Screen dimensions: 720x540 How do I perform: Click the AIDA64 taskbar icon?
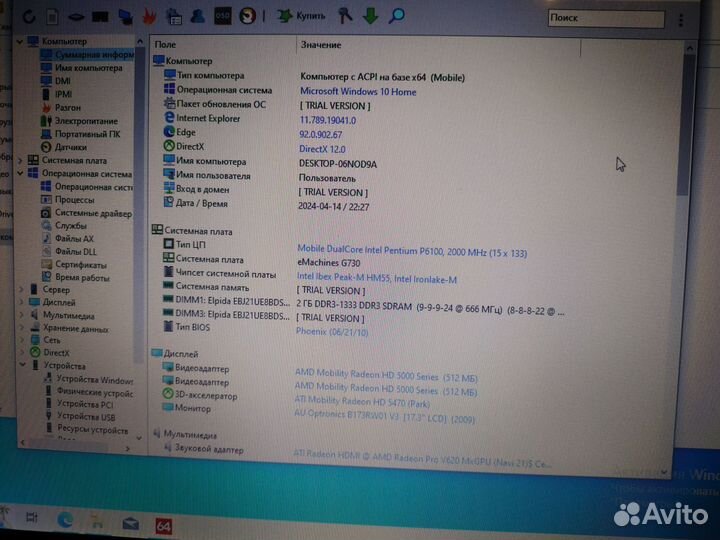[x=163, y=526]
